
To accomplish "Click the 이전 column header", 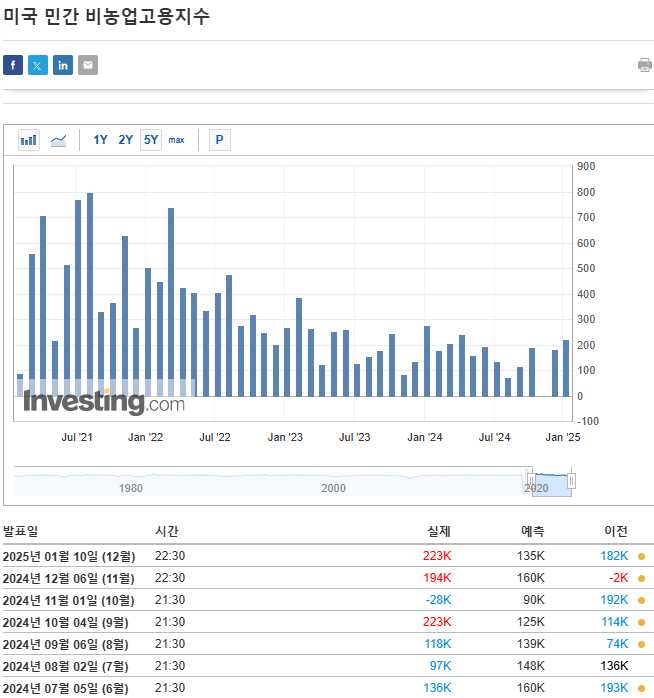I will coord(616,532).
